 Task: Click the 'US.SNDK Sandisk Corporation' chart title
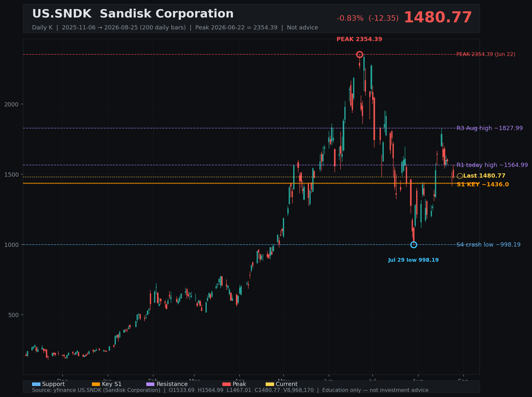point(133,14)
